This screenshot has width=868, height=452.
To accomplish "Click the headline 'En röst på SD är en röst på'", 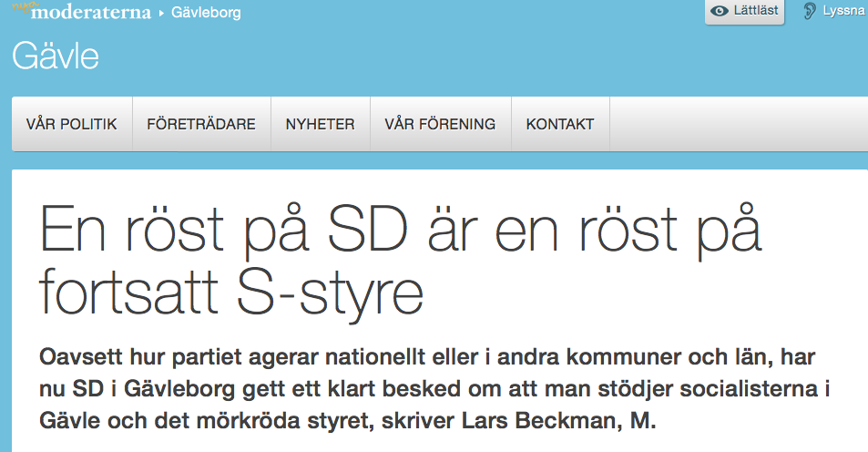I will [x=401, y=231].
